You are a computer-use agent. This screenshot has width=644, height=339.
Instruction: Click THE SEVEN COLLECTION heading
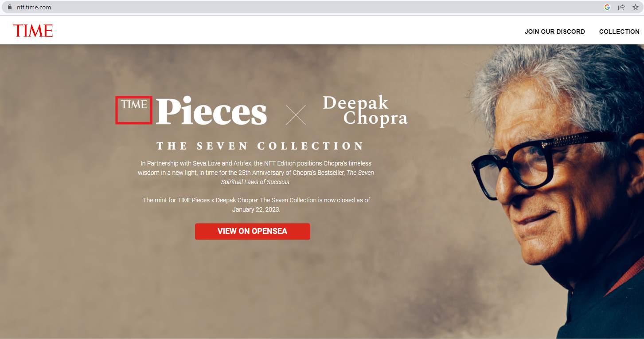[x=260, y=146]
